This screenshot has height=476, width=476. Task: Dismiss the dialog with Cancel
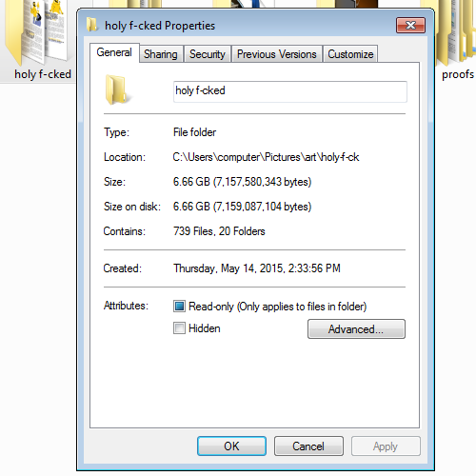tap(308, 446)
